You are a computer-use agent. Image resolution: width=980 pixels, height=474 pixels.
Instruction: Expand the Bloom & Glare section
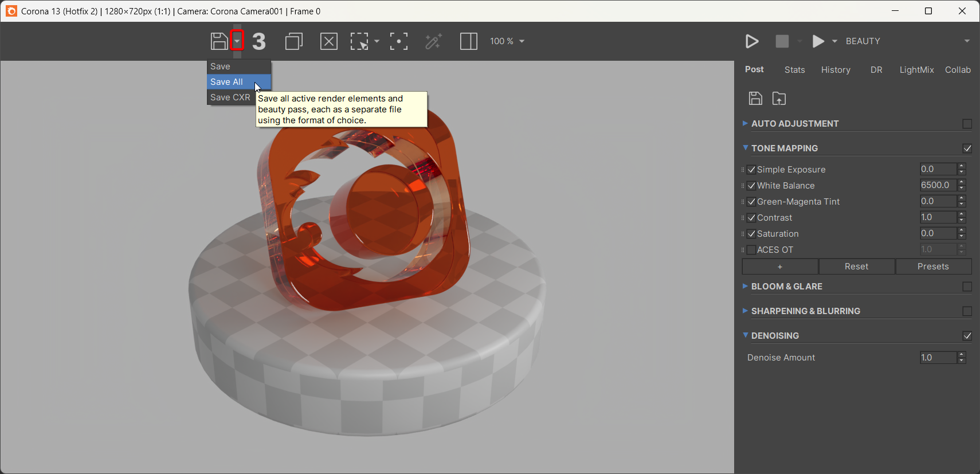pos(786,287)
